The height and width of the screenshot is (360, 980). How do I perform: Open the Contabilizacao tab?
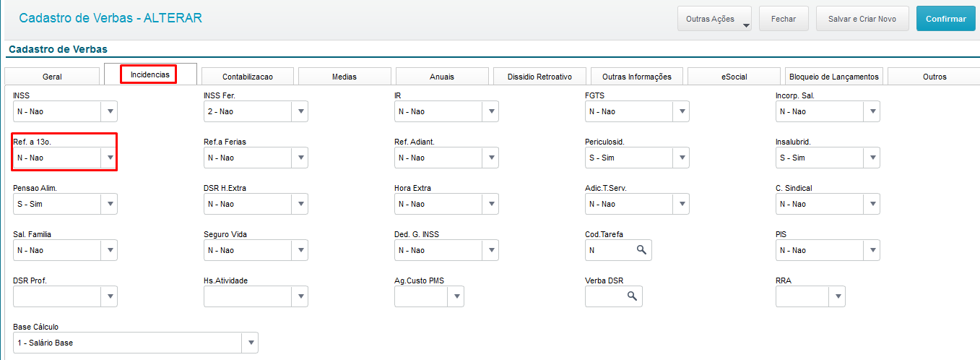tap(248, 77)
